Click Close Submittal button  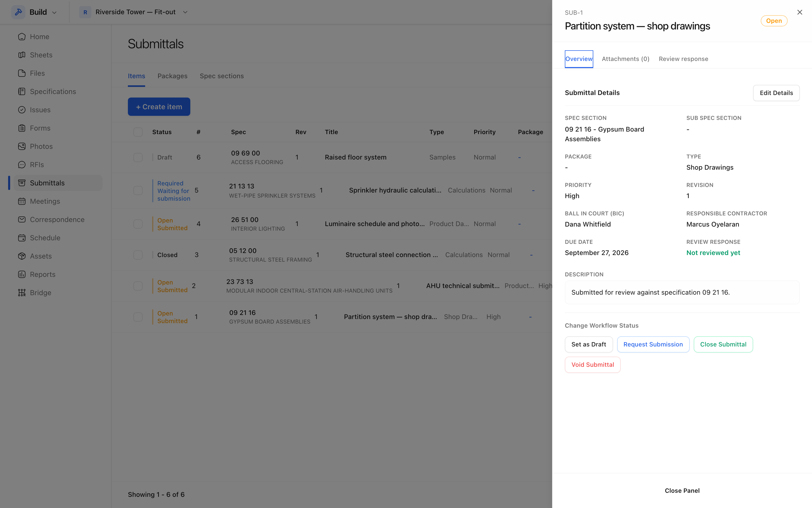coord(723,344)
